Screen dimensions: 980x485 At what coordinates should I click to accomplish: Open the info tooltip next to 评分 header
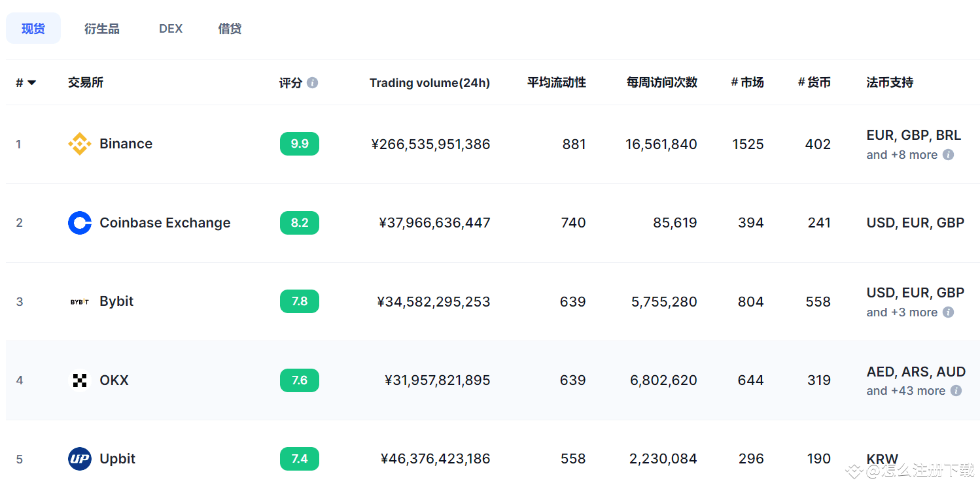(x=313, y=82)
